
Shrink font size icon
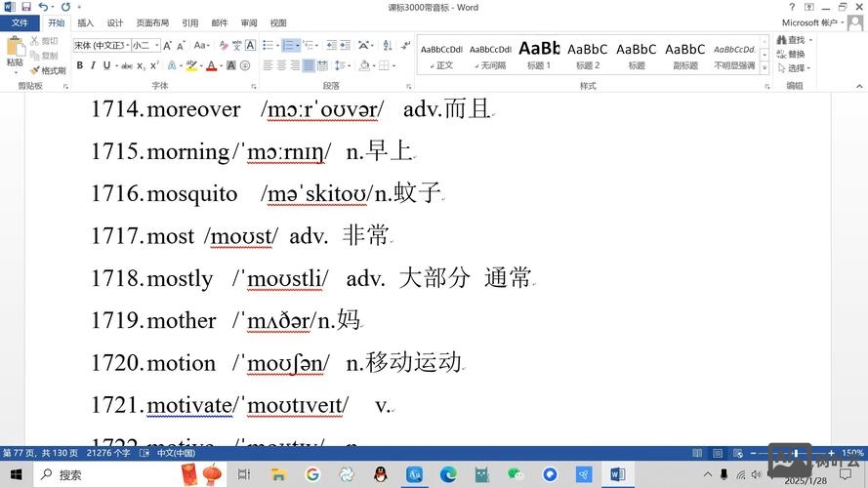tap(181, 45)
